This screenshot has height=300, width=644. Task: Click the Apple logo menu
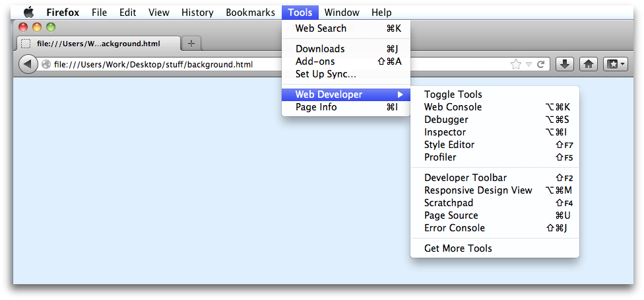pyautogui.click(x=28, y=12)
